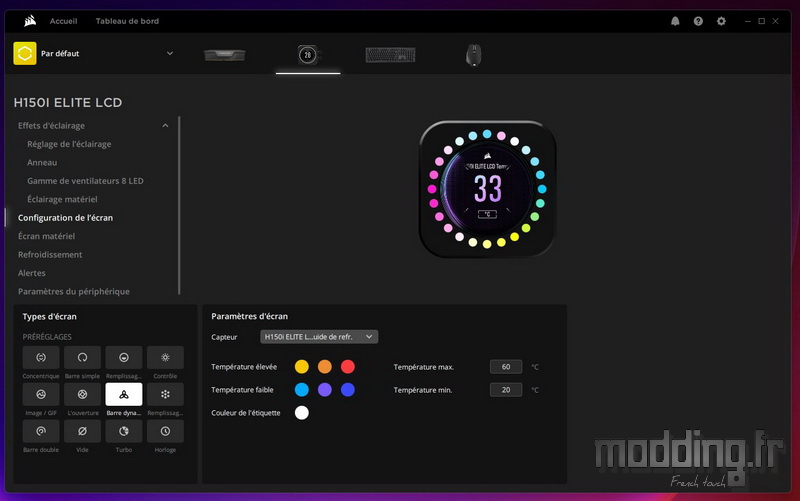Click orange Température élevée swatch
800x501 pixels.
[324, 366]
